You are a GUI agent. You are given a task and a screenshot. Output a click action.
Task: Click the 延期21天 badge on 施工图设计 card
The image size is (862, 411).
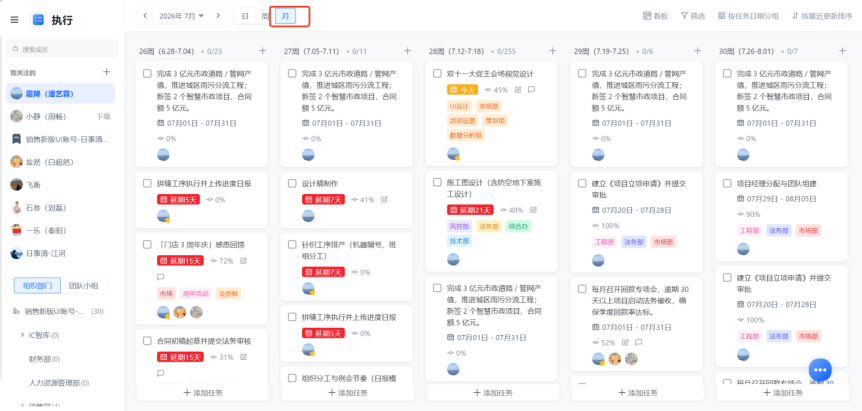tap(471, 210)
